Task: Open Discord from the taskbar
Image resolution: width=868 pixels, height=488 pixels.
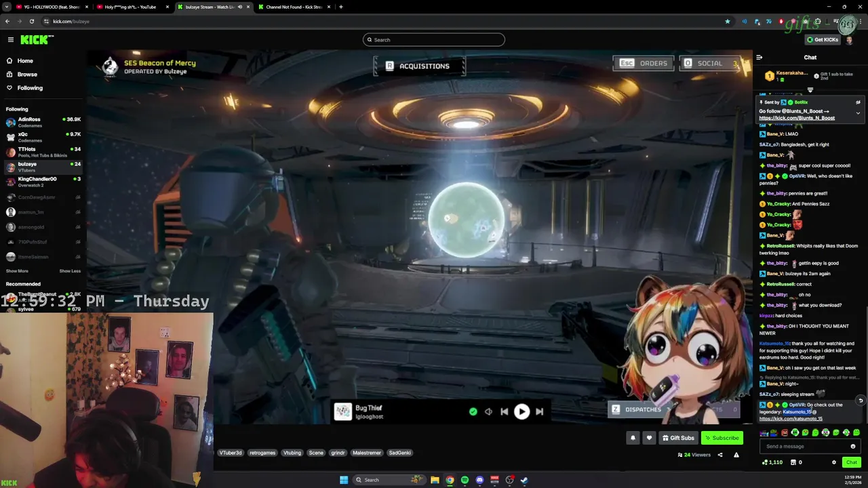Action: pos(479,480)
